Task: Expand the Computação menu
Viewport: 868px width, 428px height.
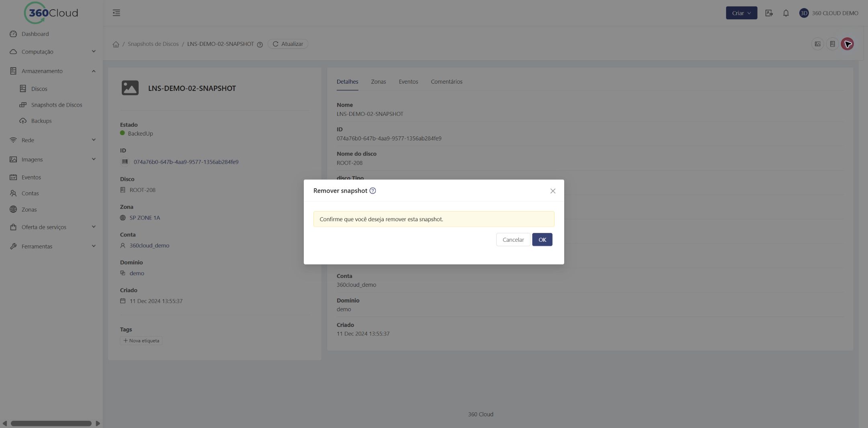Action: pos(51,51)
